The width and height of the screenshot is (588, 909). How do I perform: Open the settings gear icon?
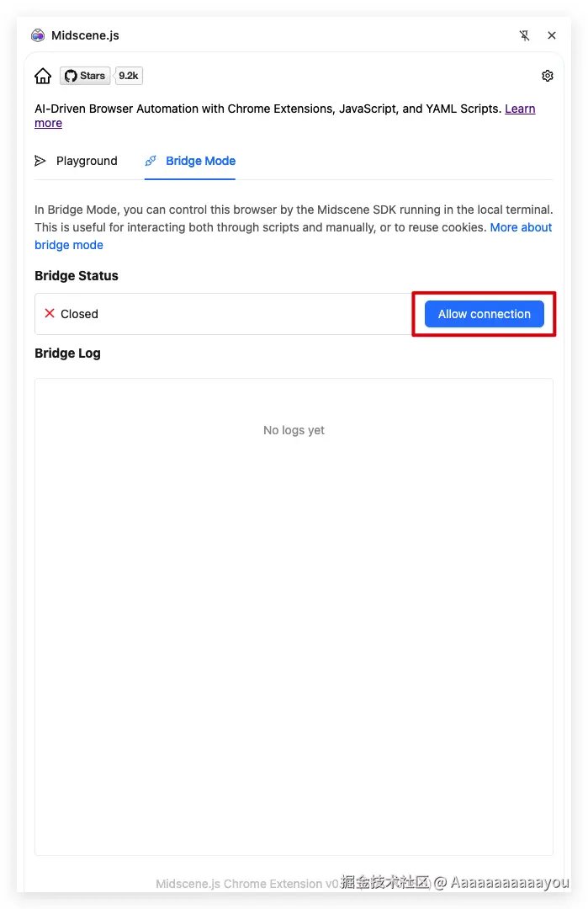tap(548, 76)
